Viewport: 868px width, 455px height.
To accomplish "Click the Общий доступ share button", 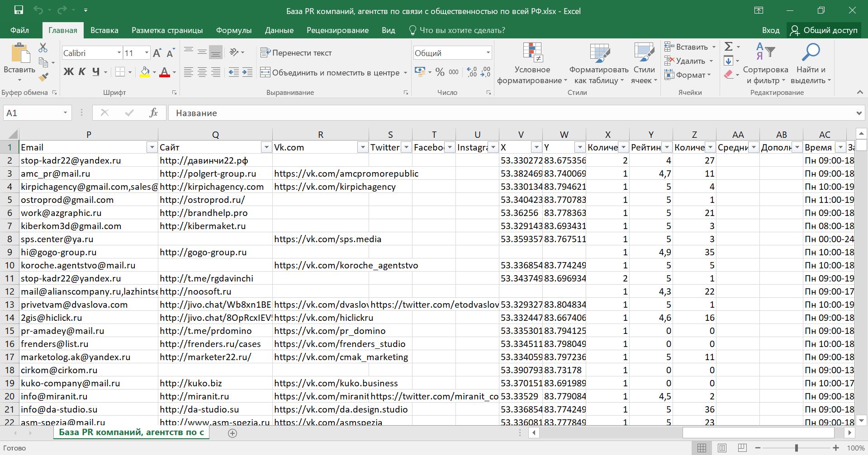I will pyautogui.click(x=824, y=30).
